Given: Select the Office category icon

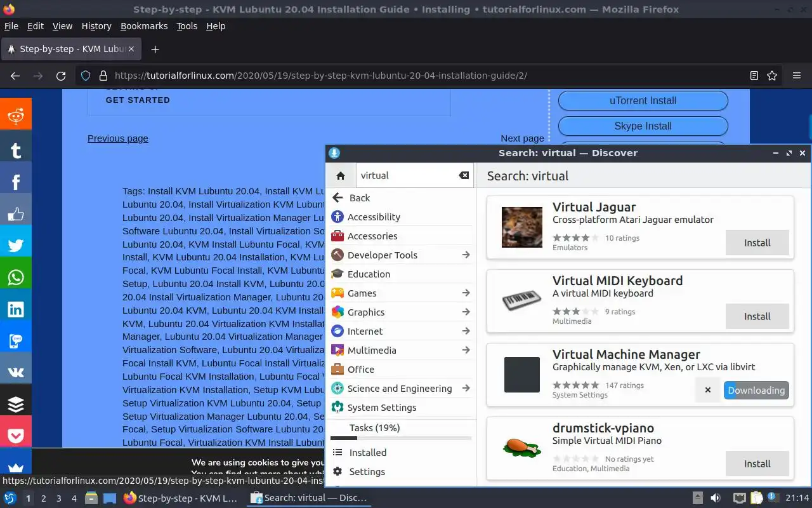Looking at the screenshot, I should point(337,370).
